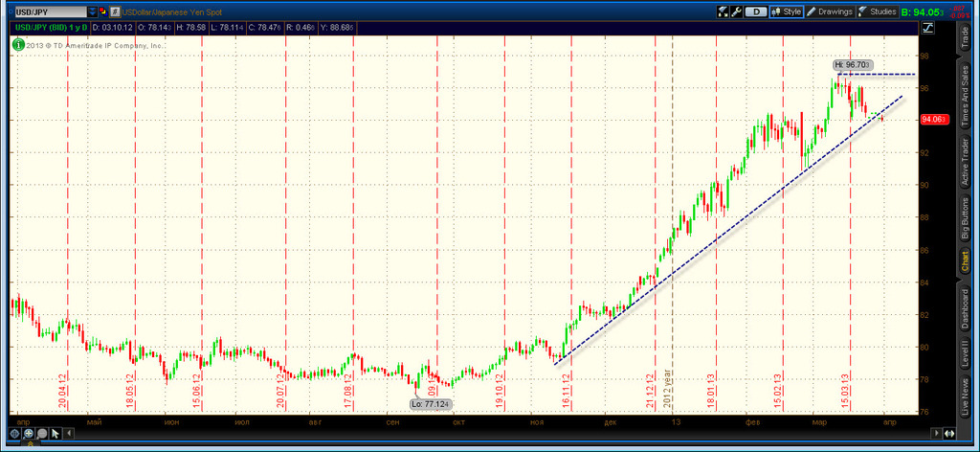Click the Hi: 96.70 price label
980x452 pixels.
coord(853,64)
